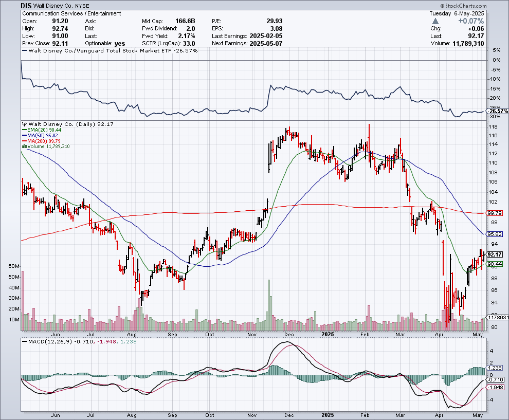Click the Dec label under the MACD panel
This screenshot has height=420, width=509.
[x=289, y=415]
